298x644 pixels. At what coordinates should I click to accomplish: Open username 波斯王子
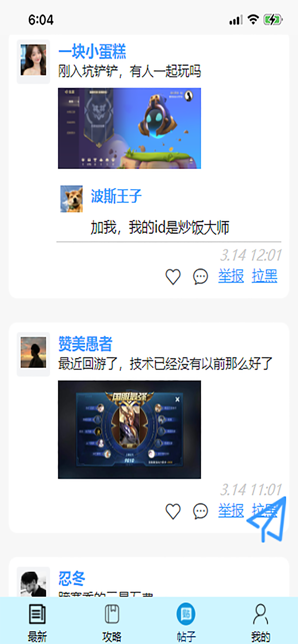[x=116, y=196]
